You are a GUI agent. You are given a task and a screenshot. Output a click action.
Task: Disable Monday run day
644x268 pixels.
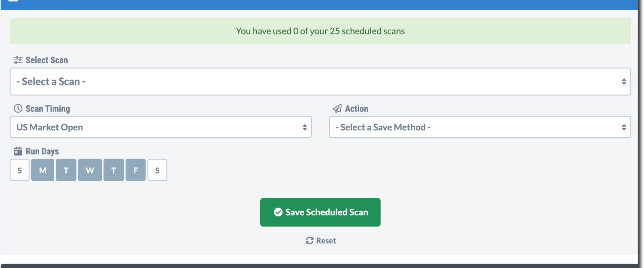[x=43, y=170]
